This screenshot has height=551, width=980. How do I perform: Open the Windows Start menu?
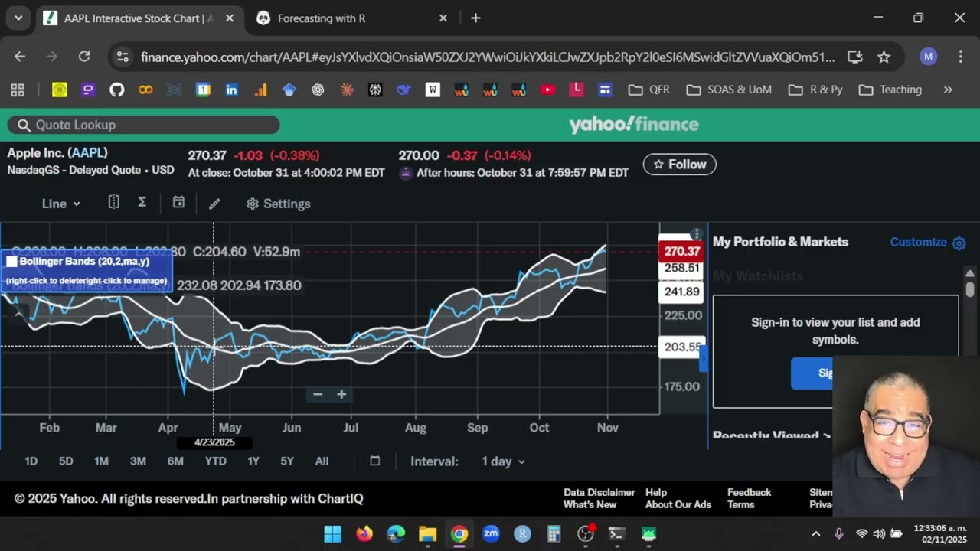pyautogui.click(x=332, y=534)
